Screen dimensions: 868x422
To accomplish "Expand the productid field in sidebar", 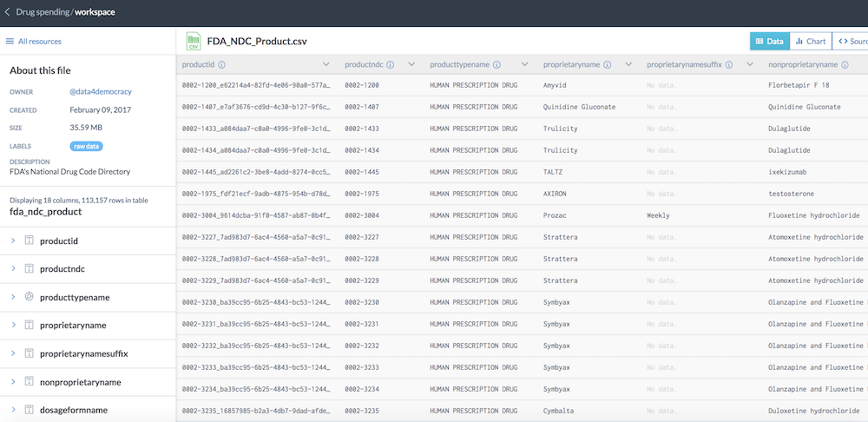I will coord(13,241).
